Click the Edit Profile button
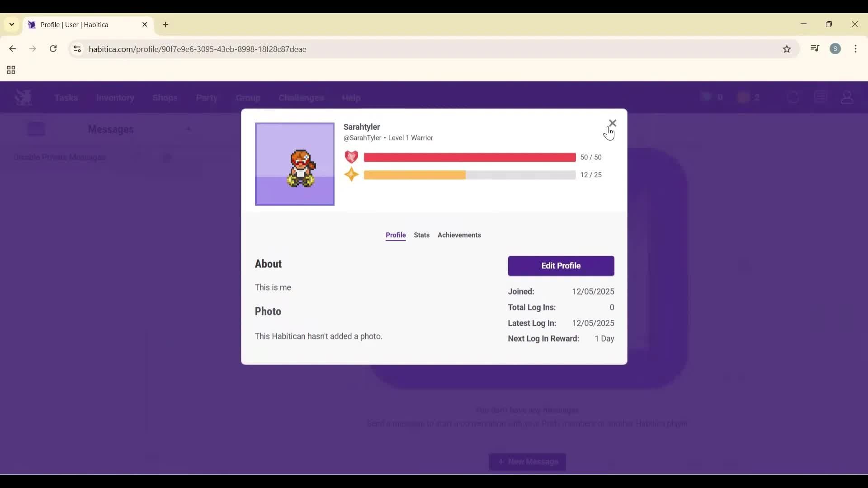The width and height of the screenshot is (868, 488). pyautogui.click(x=561, y=266)
